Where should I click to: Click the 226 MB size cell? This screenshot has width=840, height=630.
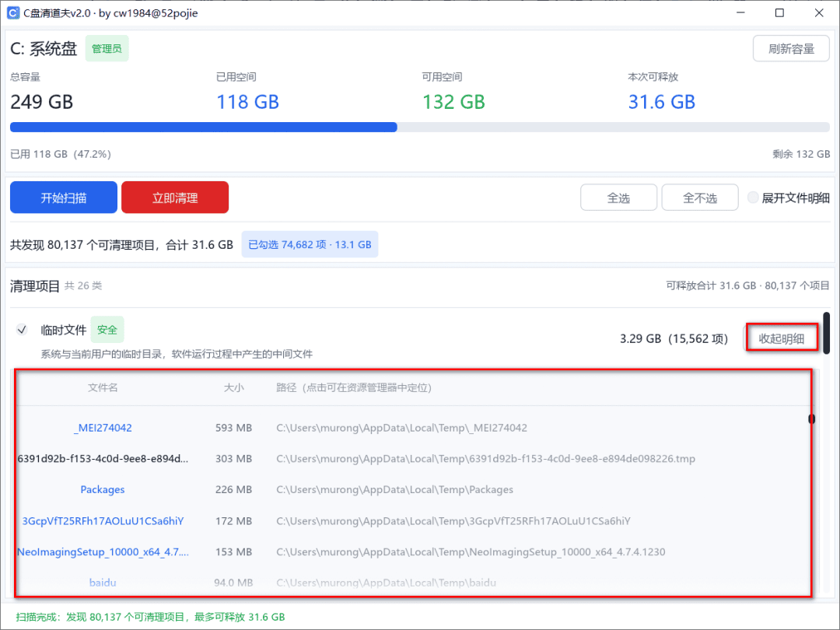[x=233, y=490]
